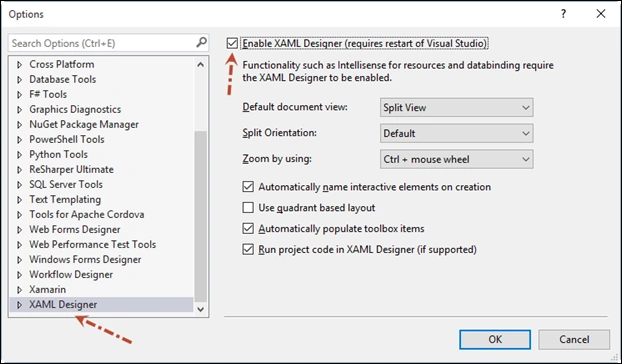The image size is (622, 364).
Task: Enable Use quadrant based layout
Action: click(248, 207)
